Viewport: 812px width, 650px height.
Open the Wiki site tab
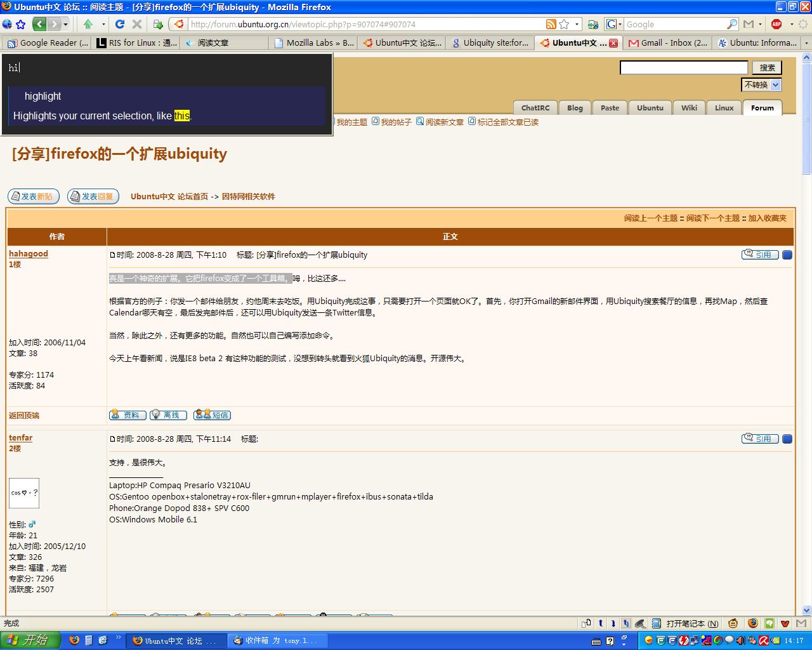(x=689, y=108)
